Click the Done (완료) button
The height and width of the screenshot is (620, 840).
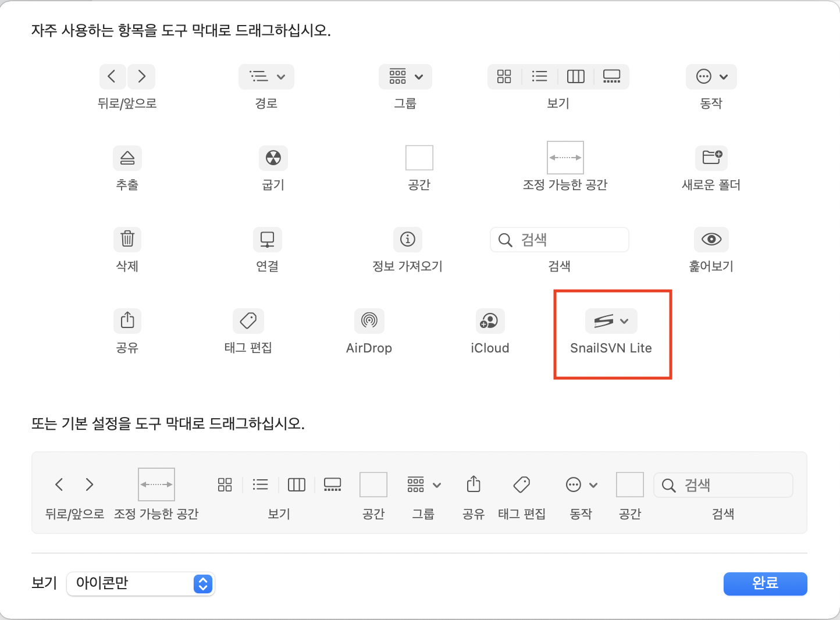(x=766, y=583)
